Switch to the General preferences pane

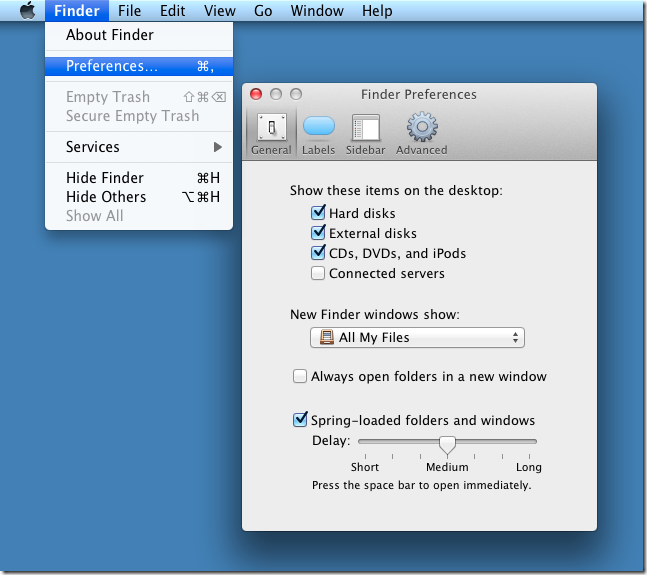click(x=271, y=134)
